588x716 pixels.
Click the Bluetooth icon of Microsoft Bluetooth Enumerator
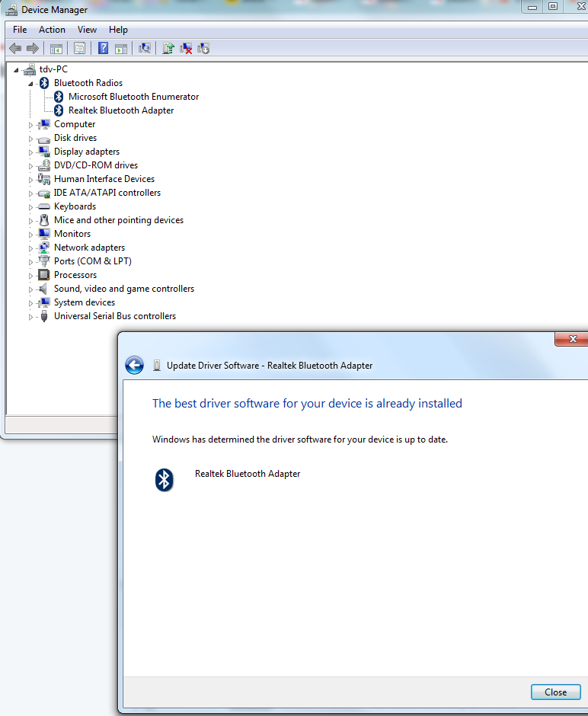point(59,96)
